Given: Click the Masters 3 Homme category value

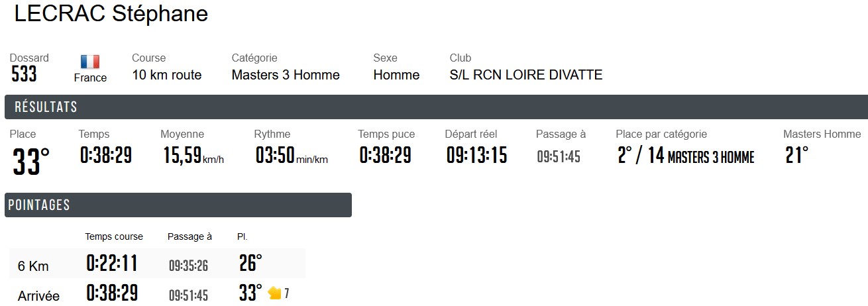Looking at the screenshot, I should click(x=286, y=75).
